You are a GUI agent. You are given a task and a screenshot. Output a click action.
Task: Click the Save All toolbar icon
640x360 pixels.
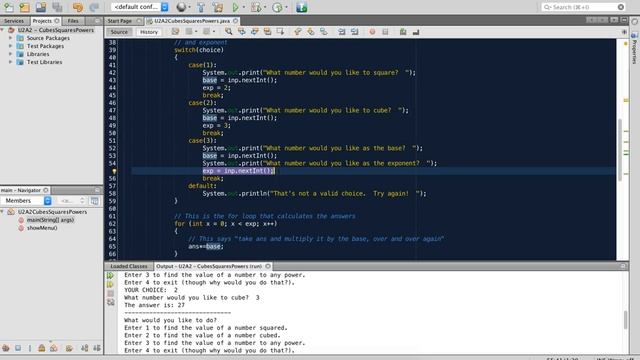(x=57, y=7)
